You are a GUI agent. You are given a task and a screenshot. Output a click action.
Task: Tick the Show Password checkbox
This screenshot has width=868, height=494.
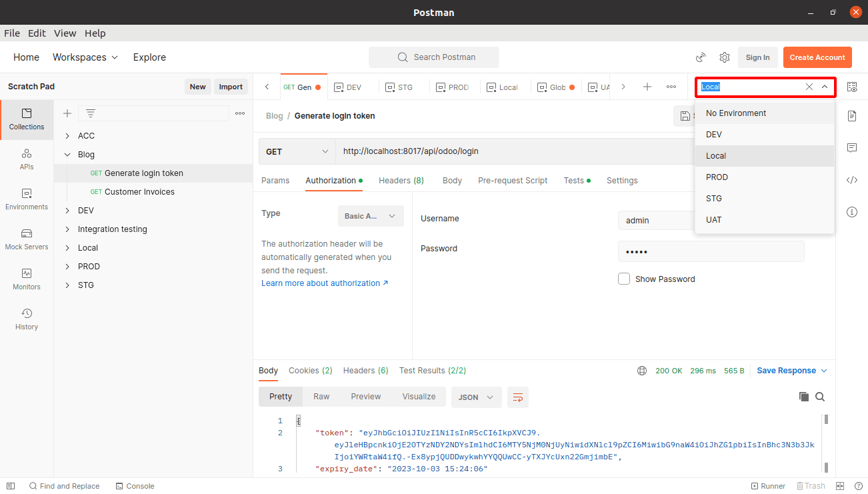[624, 279]
